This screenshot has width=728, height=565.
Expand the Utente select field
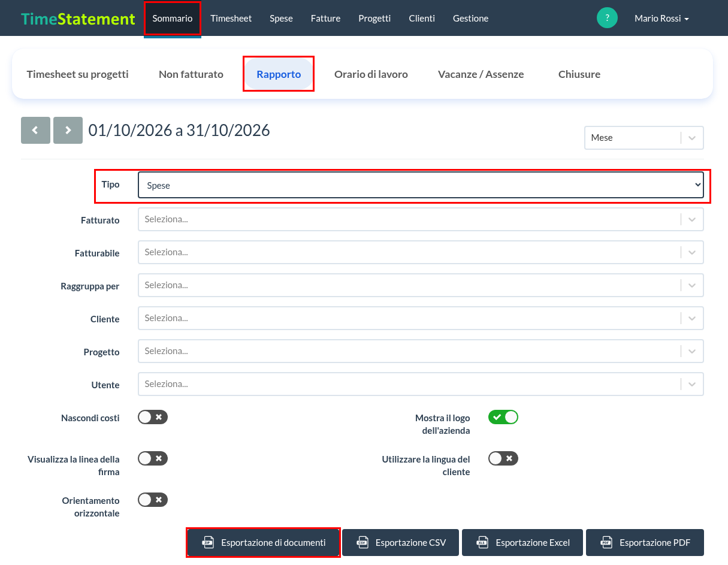[x=421, y=384]
